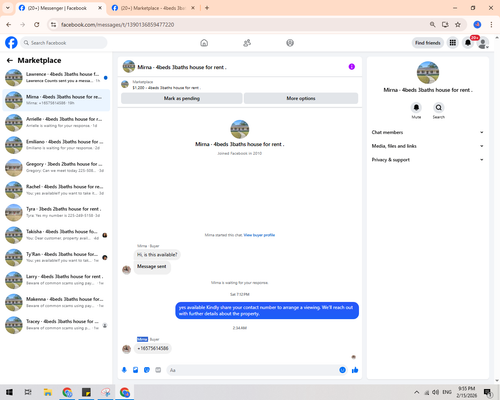Switch to the Marketplace 4beds tab
The width and height of the screenshot is (500, 400).
point(153,8)
